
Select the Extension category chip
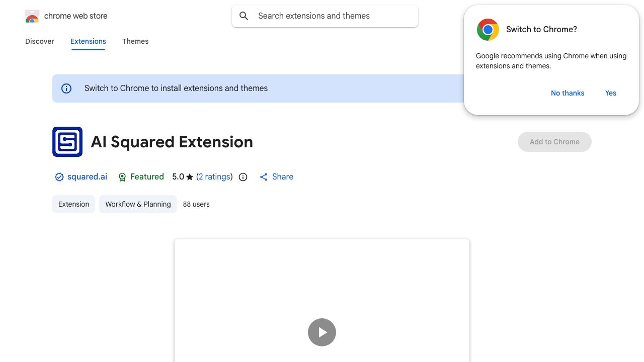coord(73,204)
